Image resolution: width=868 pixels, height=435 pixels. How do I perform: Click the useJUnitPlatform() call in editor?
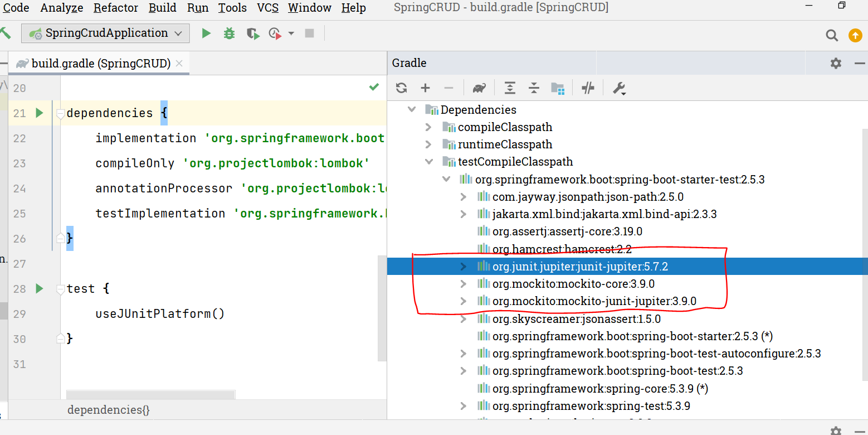pos(160,313)
